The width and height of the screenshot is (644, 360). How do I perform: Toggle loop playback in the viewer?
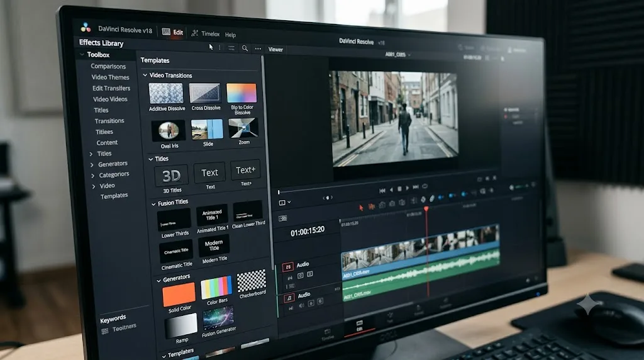pos(425,186)
